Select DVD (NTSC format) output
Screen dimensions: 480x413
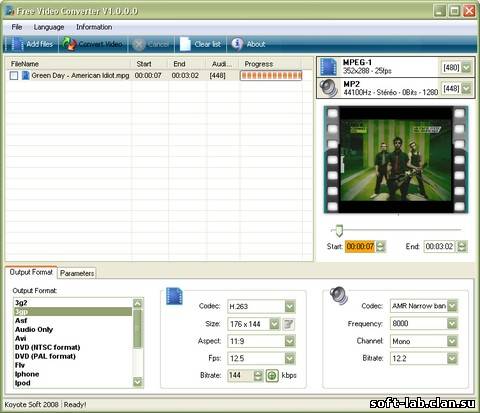point(73,348)
